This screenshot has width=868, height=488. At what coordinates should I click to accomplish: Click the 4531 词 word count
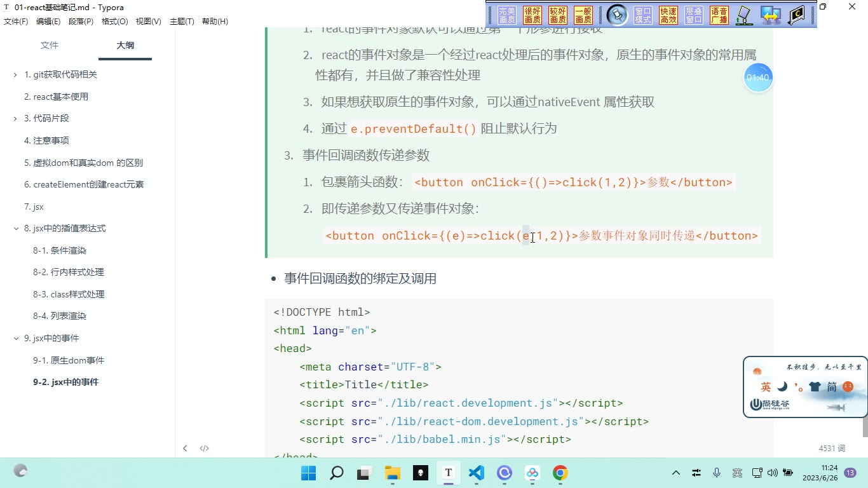(x=832, y=449)
